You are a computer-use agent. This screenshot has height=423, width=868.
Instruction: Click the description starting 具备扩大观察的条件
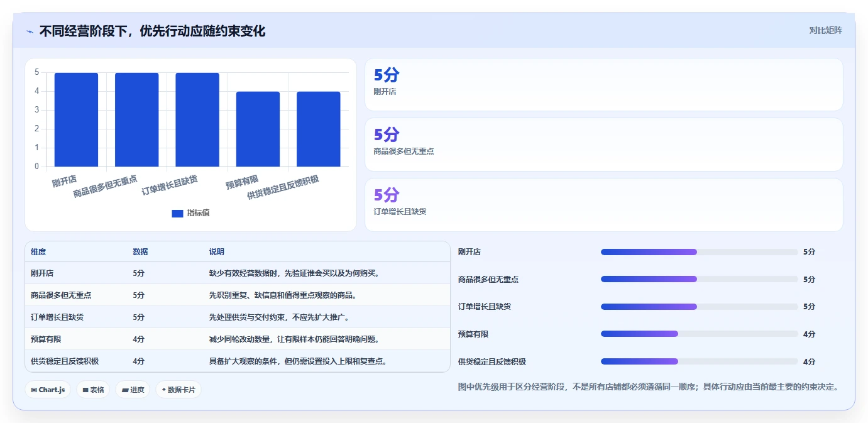(298, 361)
